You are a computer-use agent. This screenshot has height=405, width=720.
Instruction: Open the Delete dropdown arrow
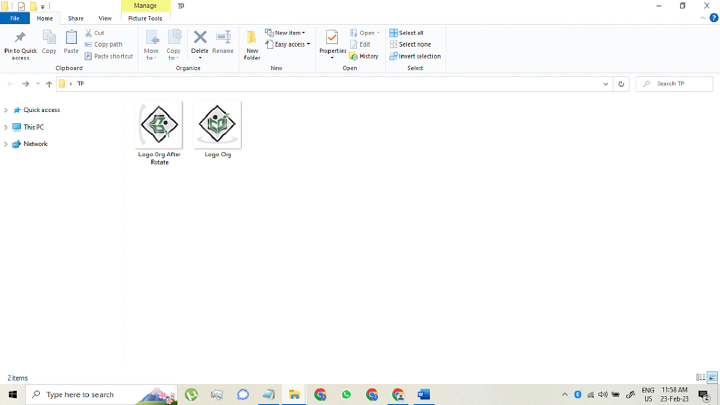[x=200, y=58]
